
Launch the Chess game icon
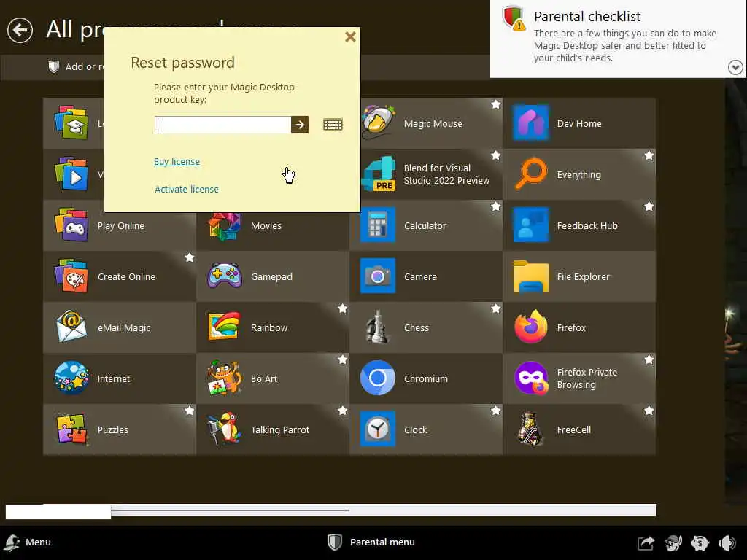(x=376, y=327)
